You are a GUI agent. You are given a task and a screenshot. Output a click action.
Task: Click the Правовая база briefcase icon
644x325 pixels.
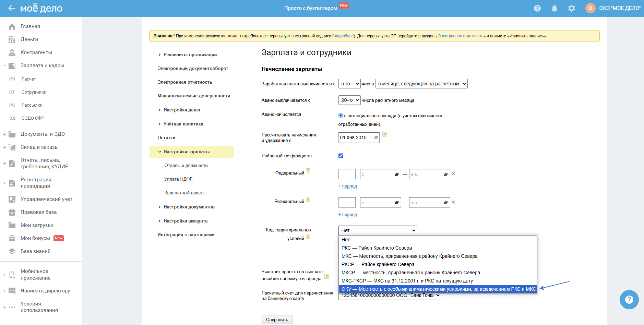pyautogui.click(x=12, y=212)
